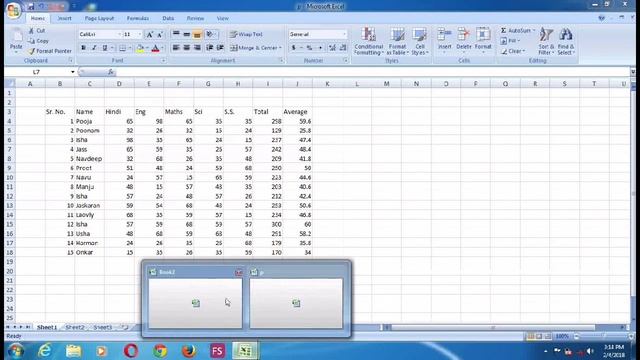This screenshot has width=640, height=360.
Task: Click the Fill Color highlighter swatch
Action: pos(140,48)
